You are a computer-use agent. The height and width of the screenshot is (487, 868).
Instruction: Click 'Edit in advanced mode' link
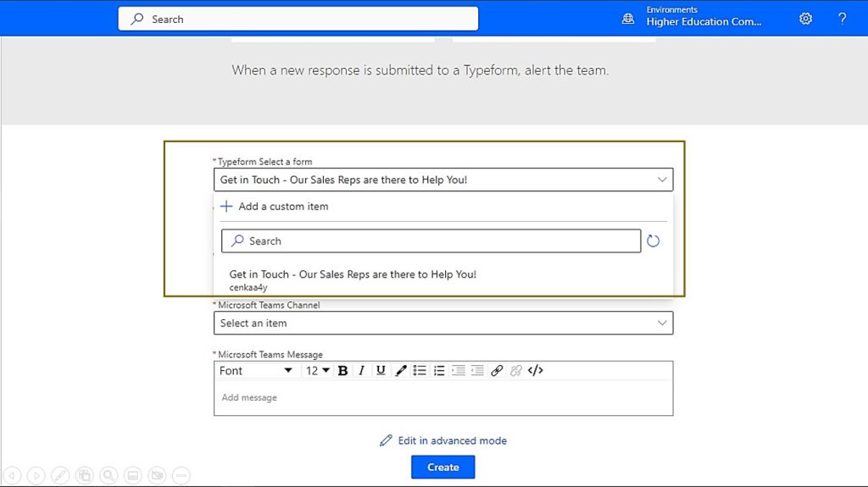click(x=443, y=440)
